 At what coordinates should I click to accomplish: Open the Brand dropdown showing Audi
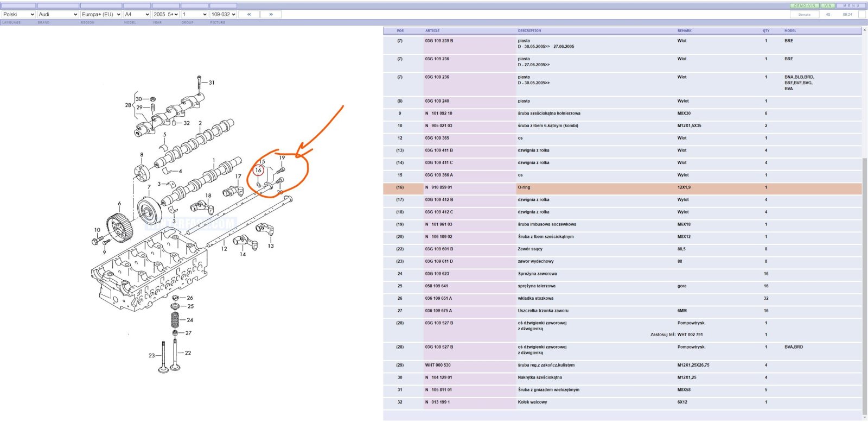point(58,15)
